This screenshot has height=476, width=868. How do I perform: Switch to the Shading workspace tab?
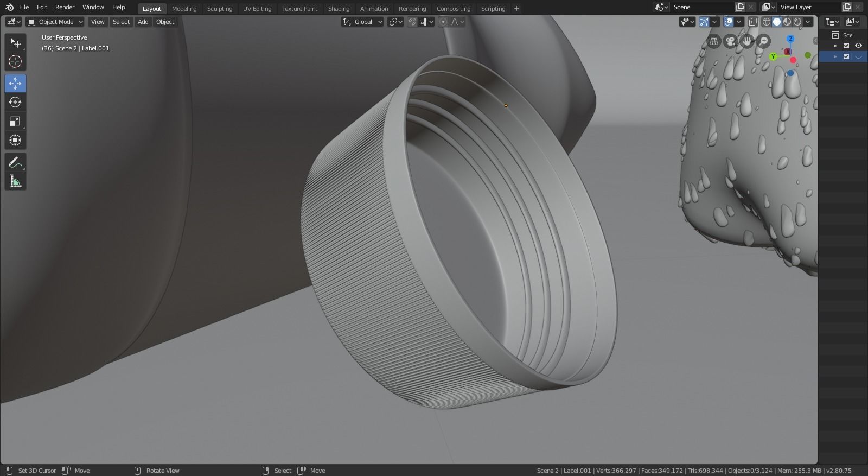[x=339, y=9]
